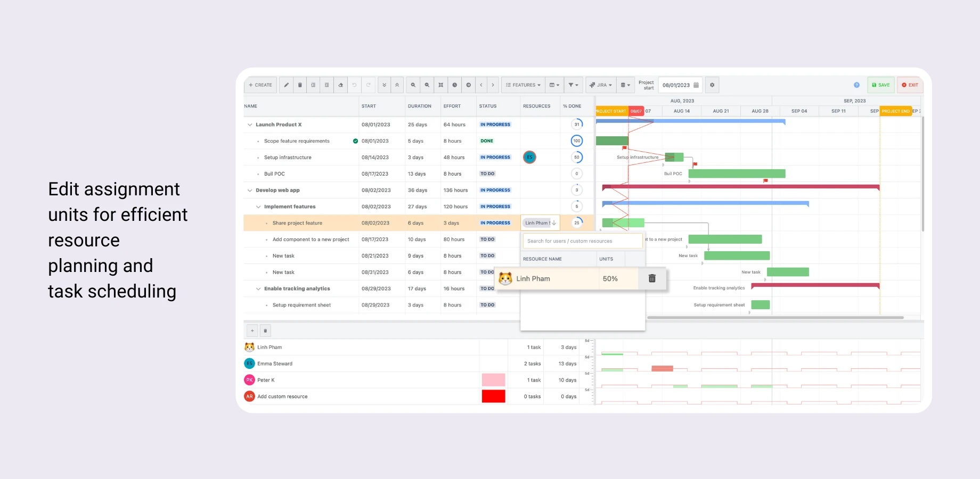The height and width of the screenshot is (479, 980).
Task: Click the Zoom in magnifier icon
Action: tap(413, 85)
